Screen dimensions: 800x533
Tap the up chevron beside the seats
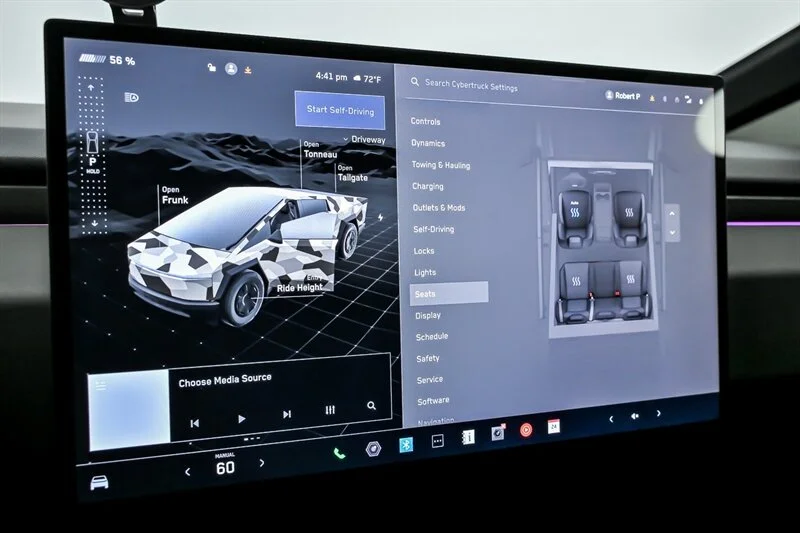[672, 214]
